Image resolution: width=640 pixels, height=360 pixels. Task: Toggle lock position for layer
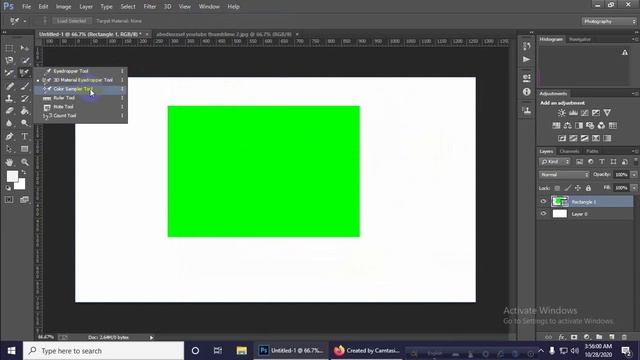tap(578, 188)
